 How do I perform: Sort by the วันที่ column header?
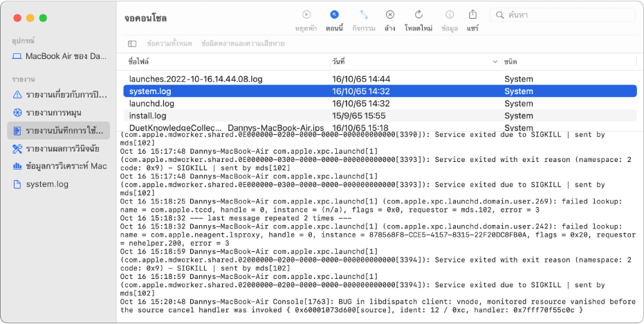pos(338,62)
